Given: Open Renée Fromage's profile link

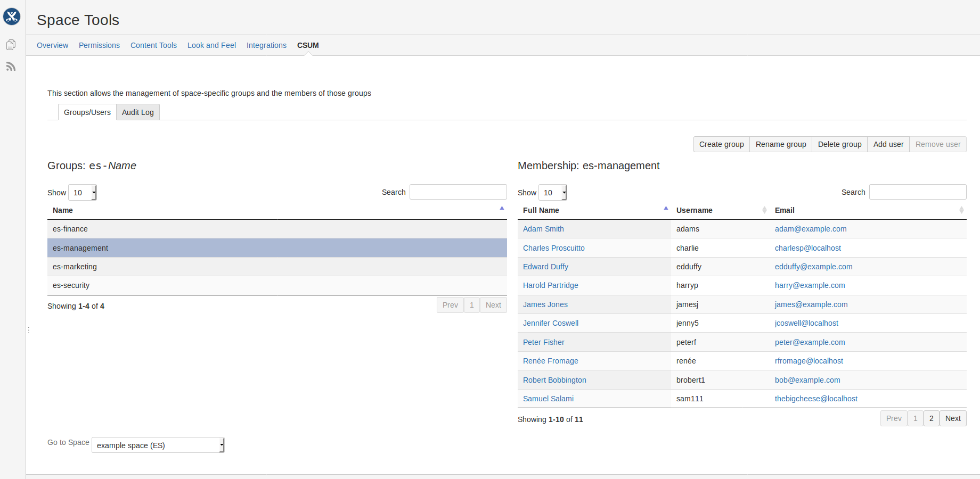Looking at the screenshot, I should coord(551,361).
